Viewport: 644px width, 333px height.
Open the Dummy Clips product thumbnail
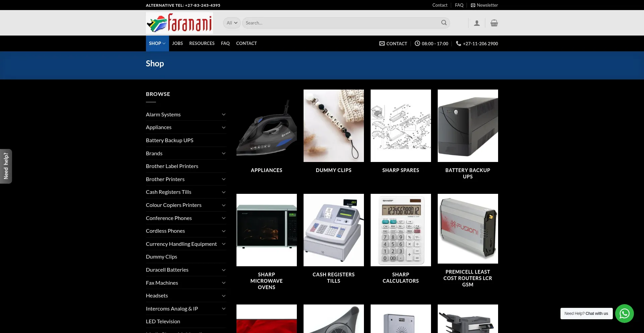334,126
